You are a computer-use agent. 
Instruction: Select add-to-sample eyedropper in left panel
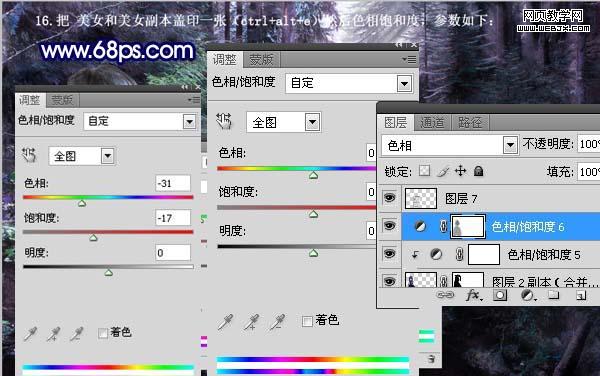tap(54, 334)
